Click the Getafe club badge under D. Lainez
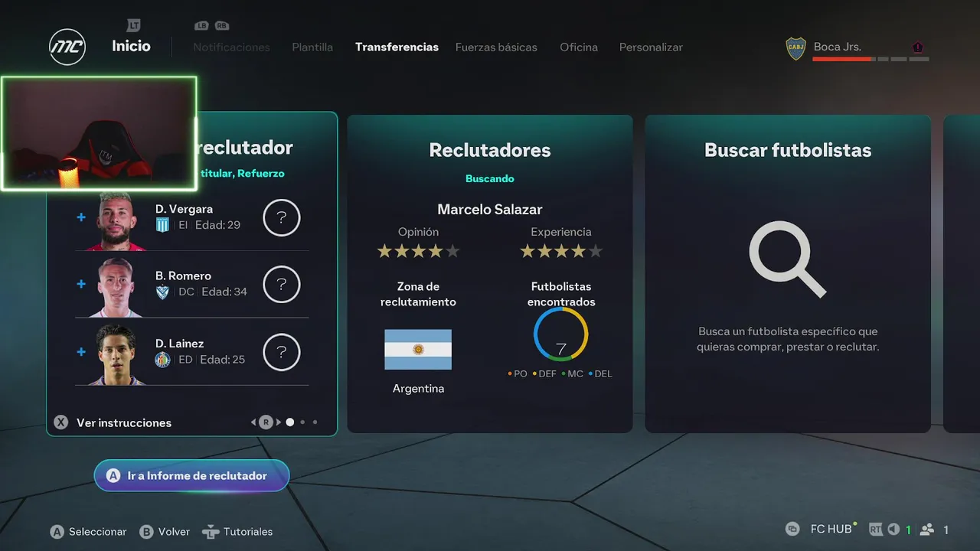Viewport: 980px width, 551px height. pyautogui.click(x=162, y=359)
